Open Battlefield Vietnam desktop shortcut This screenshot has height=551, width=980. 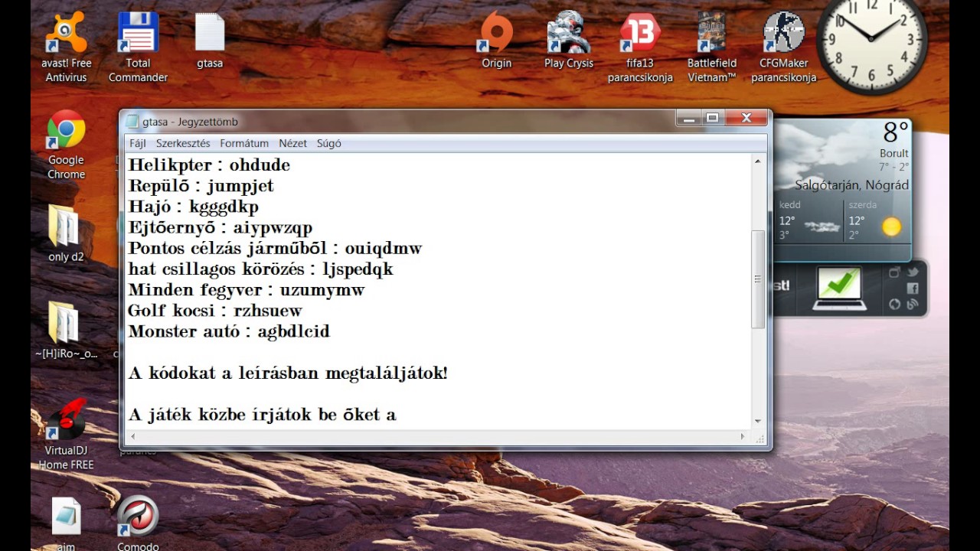pyautogui.click(x=711, y=47)
